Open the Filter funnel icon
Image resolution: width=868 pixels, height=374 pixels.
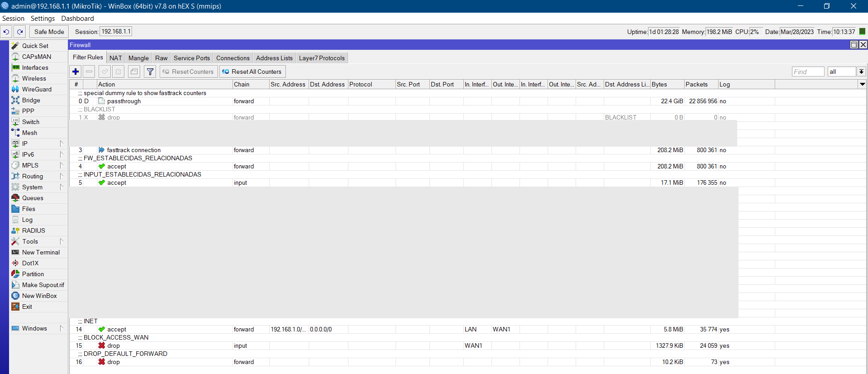tap(150, 72)
